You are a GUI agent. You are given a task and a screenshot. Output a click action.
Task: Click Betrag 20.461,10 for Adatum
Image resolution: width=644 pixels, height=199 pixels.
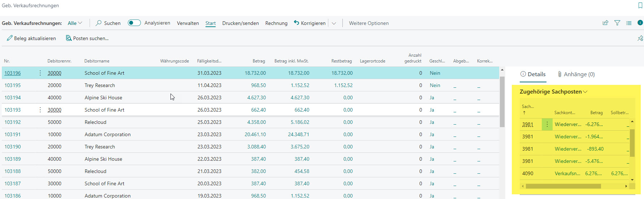tap(255, 134)
